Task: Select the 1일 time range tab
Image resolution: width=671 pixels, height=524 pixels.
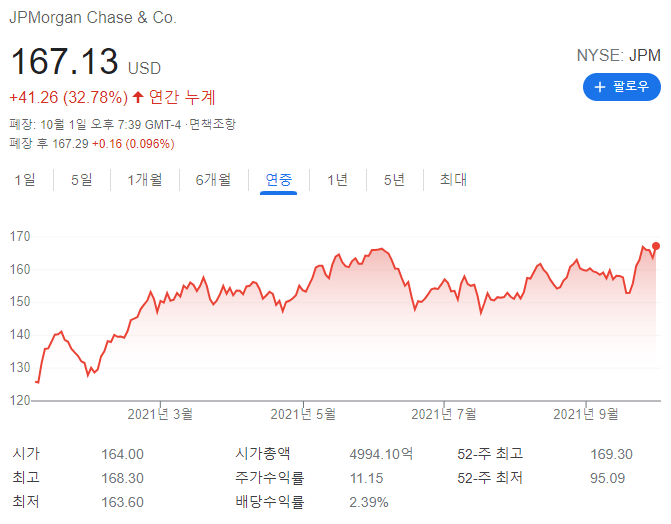Action: pos(25,180)
